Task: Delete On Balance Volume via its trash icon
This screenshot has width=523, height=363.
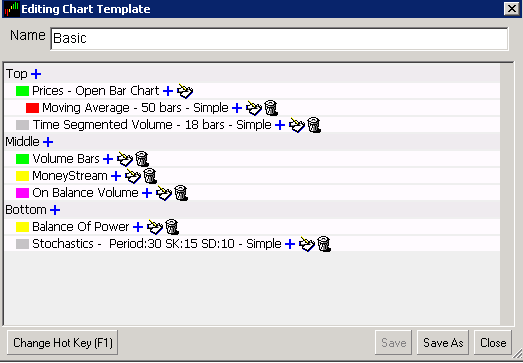Action: [x=181, y=193]
